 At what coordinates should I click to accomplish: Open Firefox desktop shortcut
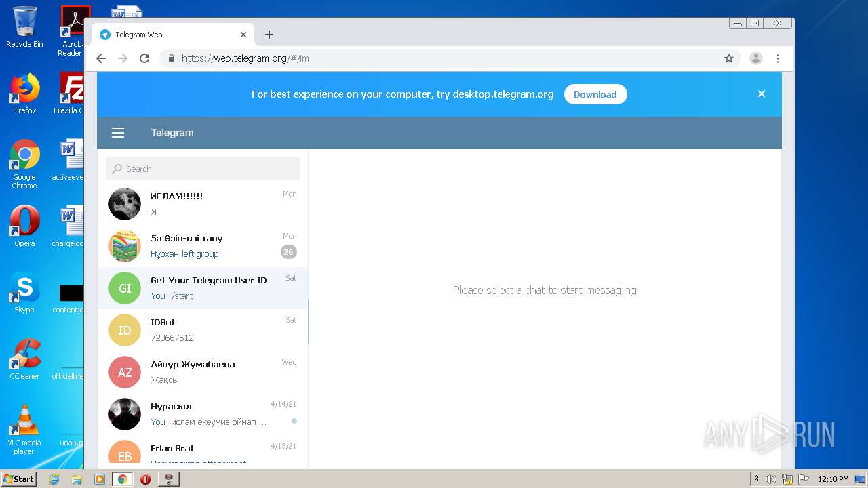pyautogui.click(x=24, y=94)
